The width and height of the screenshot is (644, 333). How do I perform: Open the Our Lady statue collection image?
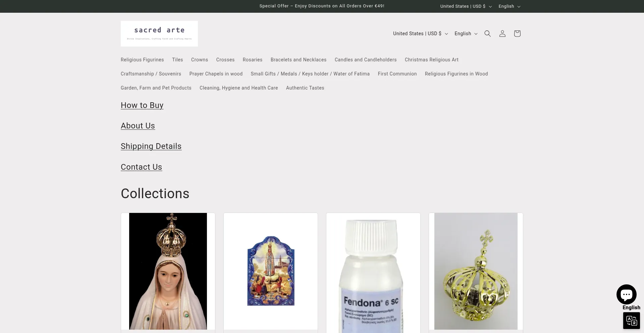point(168,271)
